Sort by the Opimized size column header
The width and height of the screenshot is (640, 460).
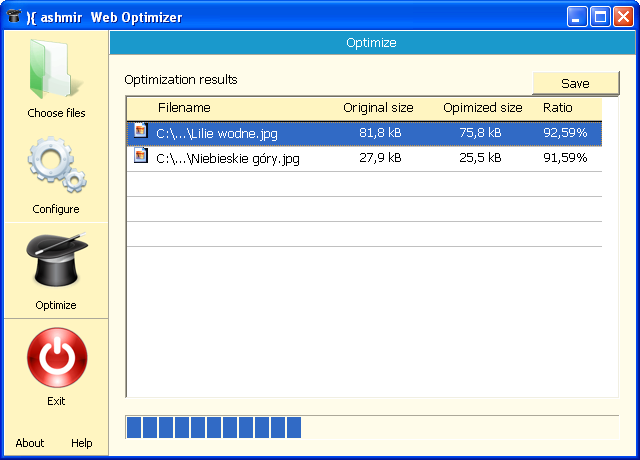pyautogui.click(x=483, y=108)
